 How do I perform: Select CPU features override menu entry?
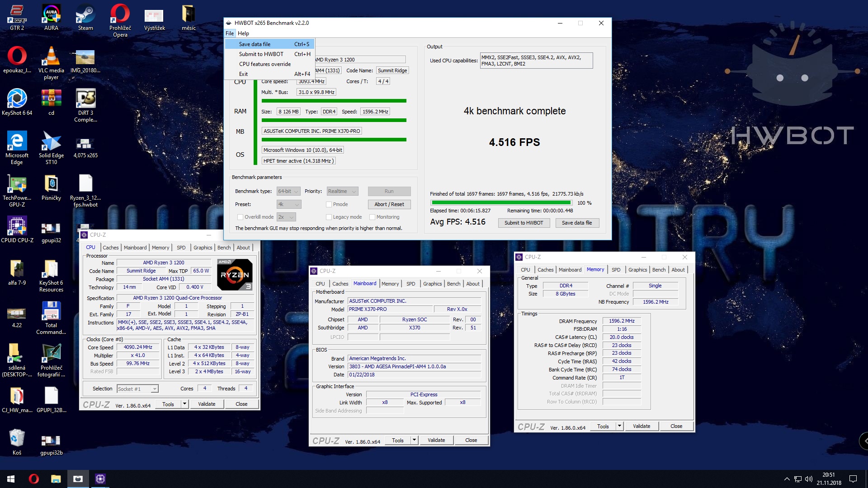pos(270,64)
